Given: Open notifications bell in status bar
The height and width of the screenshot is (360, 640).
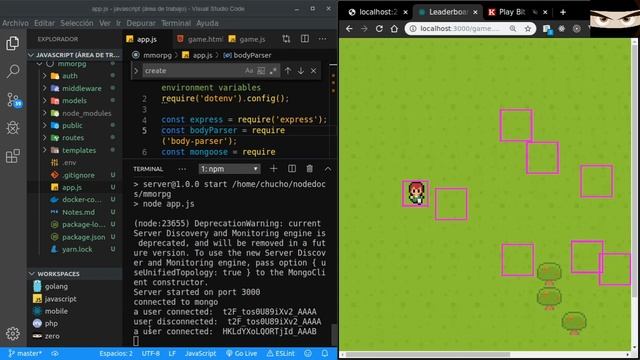Looking at the screenshot, I should click(324, 353).
